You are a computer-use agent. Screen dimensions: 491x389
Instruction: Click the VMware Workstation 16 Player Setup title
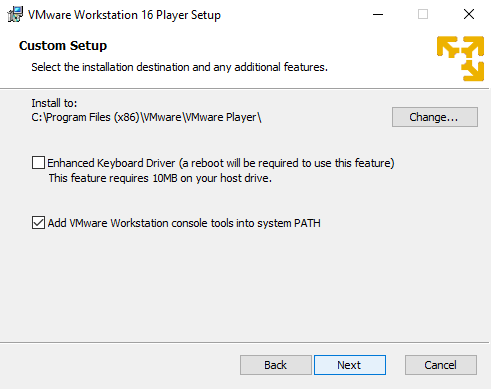click(x=124, y=15)
